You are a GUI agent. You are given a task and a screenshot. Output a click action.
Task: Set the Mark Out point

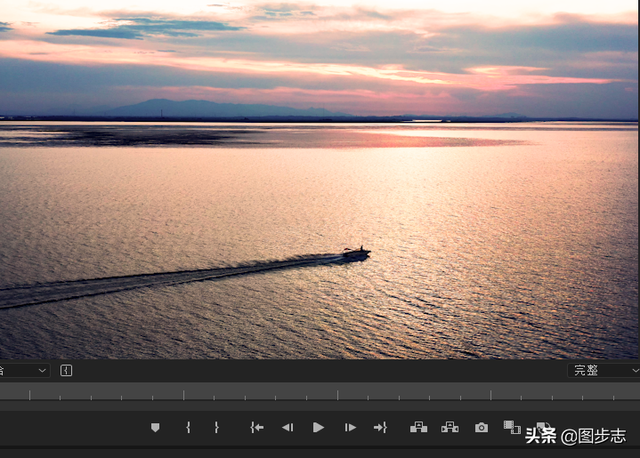click(x=216, y=427)
